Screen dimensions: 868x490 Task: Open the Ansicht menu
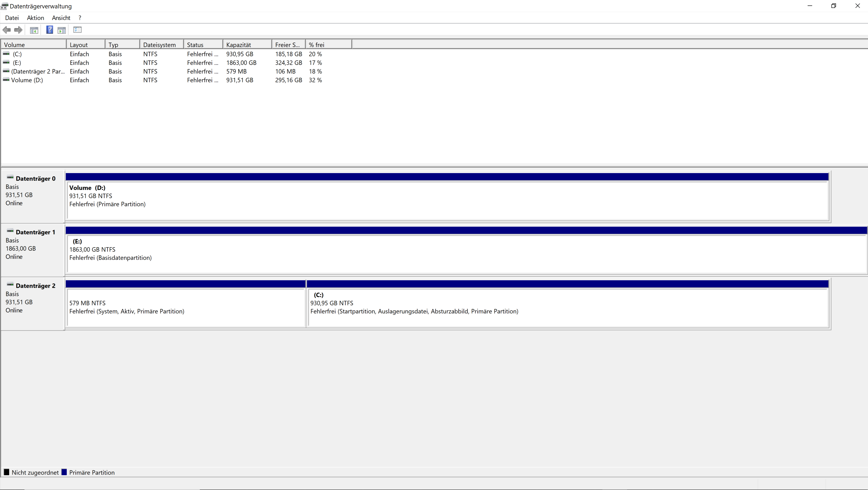click(61, 18)
